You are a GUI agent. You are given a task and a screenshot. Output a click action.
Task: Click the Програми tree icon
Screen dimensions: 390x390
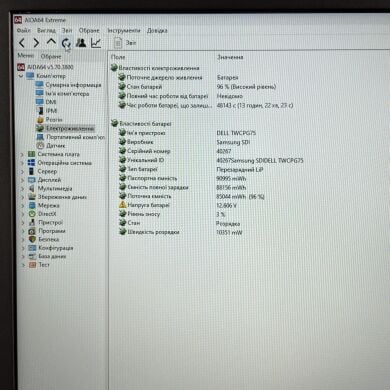(32, 231)
